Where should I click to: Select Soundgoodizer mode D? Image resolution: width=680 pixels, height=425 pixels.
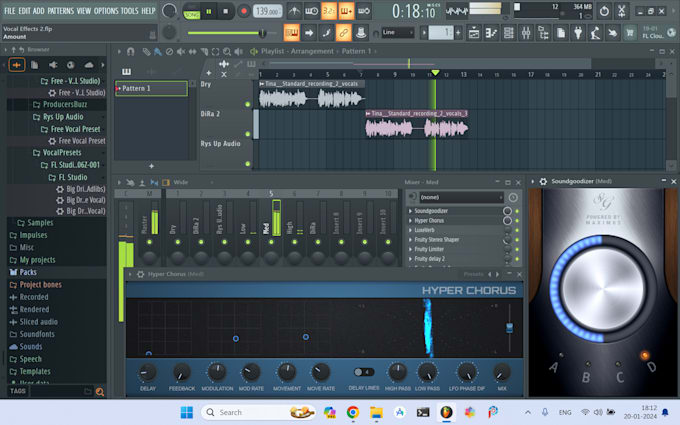[644, 356]
